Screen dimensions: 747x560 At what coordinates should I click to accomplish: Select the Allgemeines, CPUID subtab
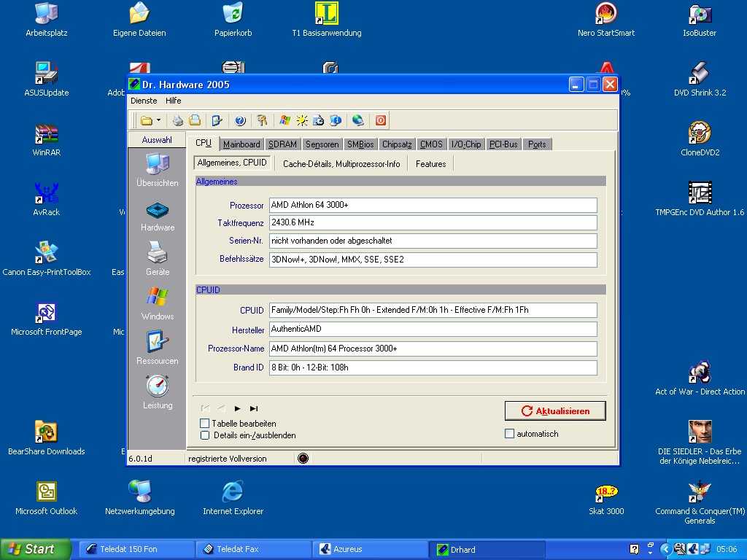click(x=232, y=163)
